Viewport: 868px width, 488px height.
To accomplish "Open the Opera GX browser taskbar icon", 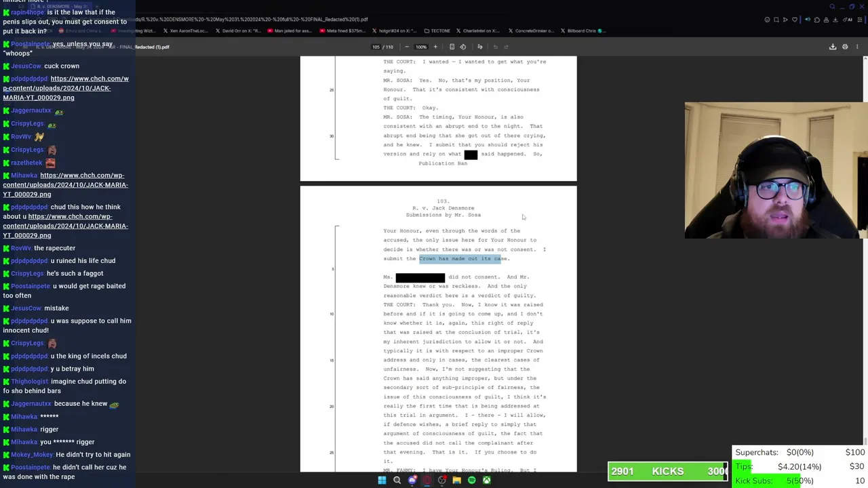I will coord(427,481).
